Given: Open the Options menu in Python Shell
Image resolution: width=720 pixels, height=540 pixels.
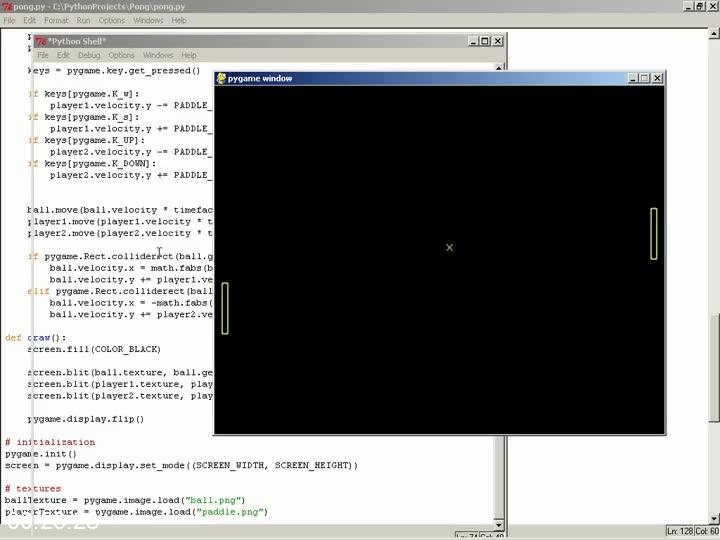Looking at the screenshot, I should (121, 55).
